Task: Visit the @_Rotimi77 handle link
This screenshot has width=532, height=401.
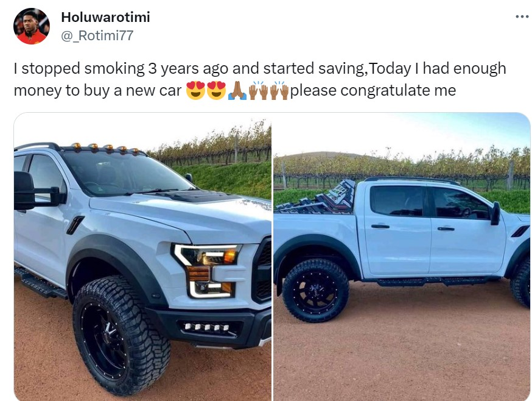Action: 97,35
